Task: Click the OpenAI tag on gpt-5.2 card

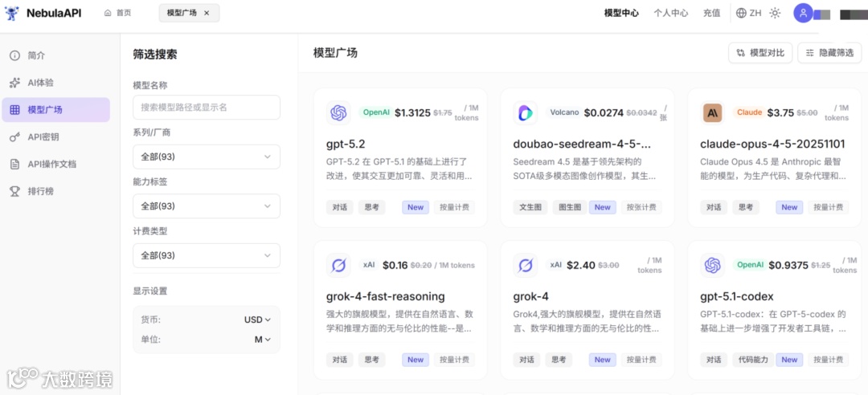Action: tap(376, 112)
